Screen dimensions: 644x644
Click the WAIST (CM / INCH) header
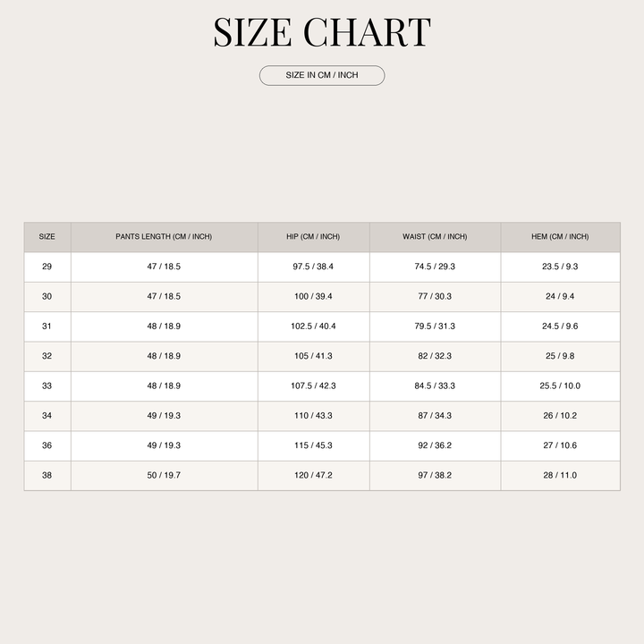435,237
